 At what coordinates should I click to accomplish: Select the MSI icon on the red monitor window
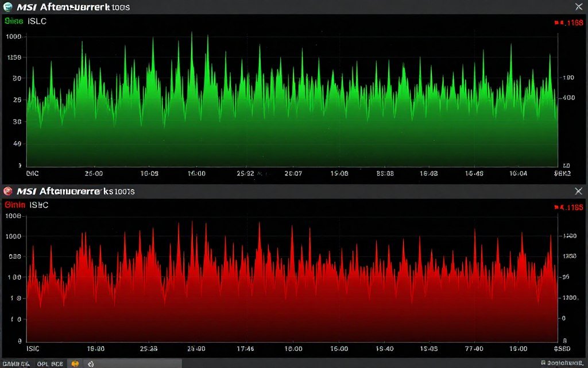pyautogui.click(x=8, y=190)
